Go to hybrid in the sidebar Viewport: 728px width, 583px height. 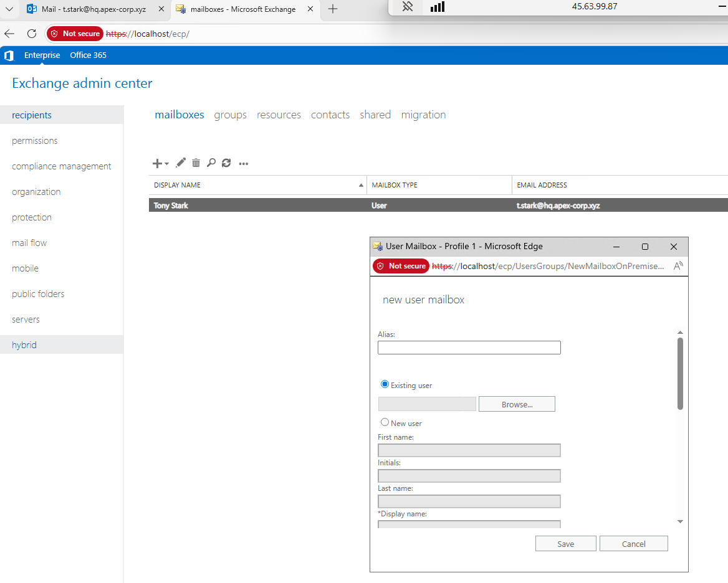(x=62, y=344)
